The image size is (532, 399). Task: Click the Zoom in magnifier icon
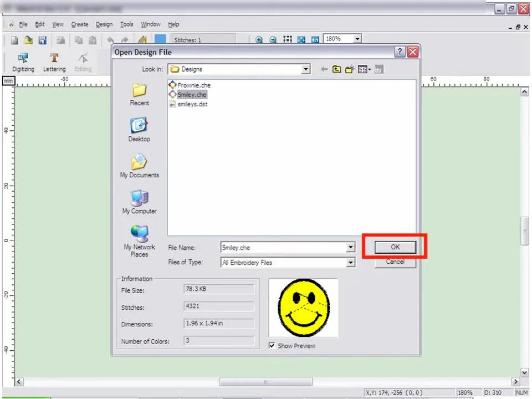coord(259,40)
